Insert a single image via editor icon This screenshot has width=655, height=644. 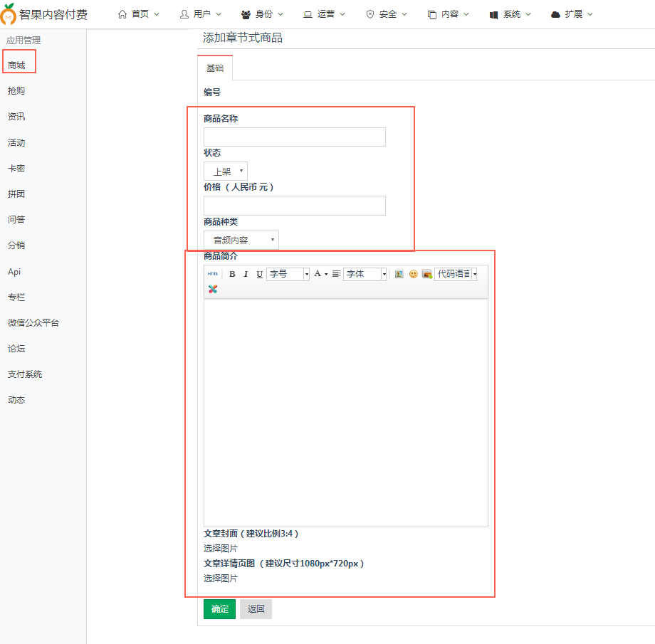pyautogui.click(x=399, y=274)
